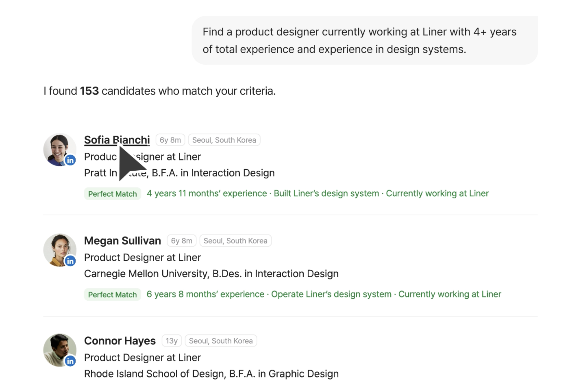The image size is (588, 380).
Task: Click Sofia Bianchi's Perfect Match badge
Action: [x=112, y=194]
